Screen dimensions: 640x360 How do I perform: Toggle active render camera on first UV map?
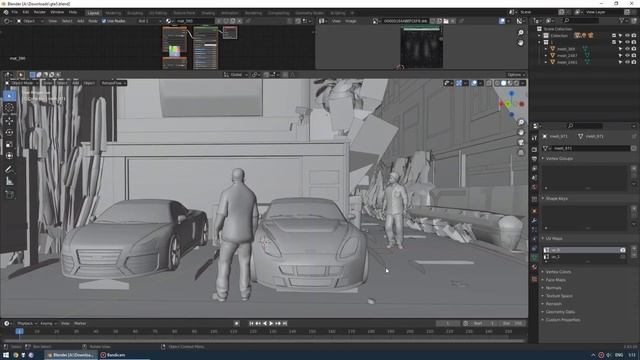click(x=622, y=250)
